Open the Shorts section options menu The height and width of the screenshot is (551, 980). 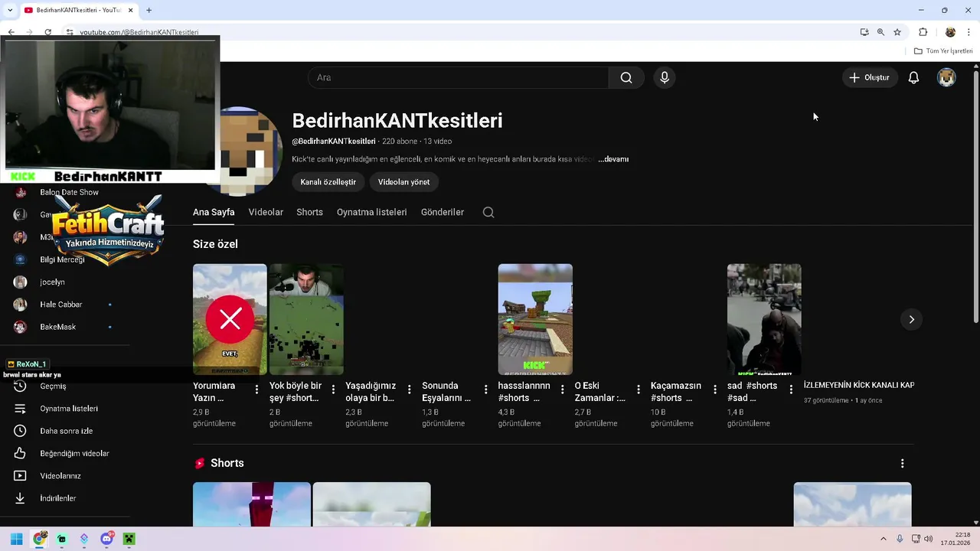(x=903, y=463)
